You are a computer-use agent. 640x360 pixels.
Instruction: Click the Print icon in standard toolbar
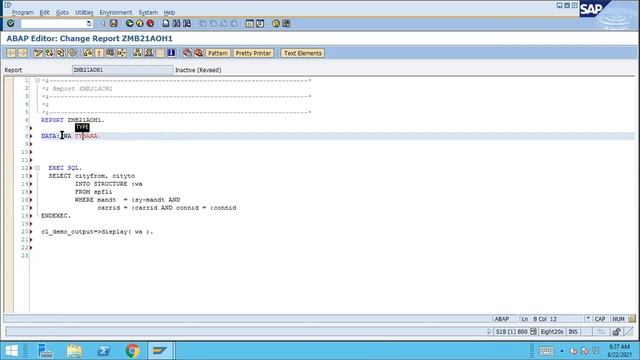coord(166,23)
